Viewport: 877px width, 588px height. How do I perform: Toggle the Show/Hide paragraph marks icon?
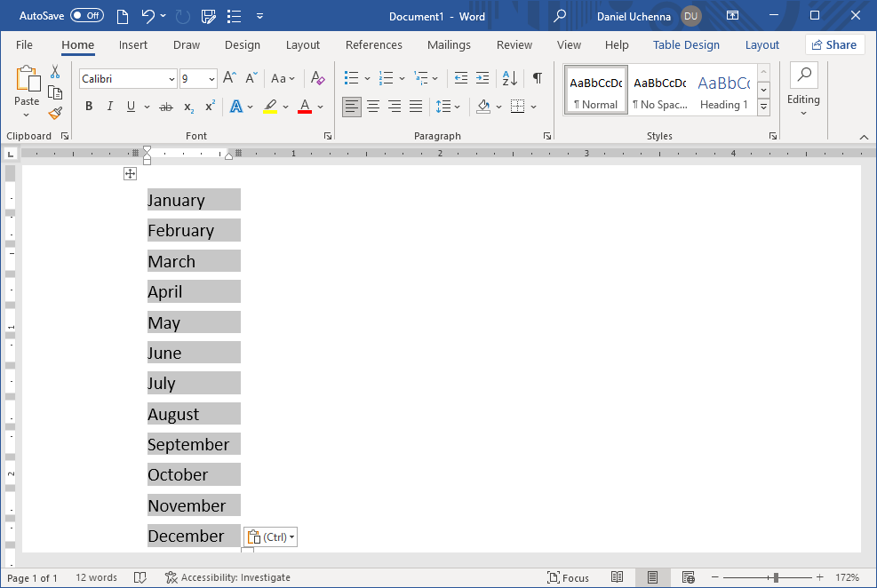537,78
